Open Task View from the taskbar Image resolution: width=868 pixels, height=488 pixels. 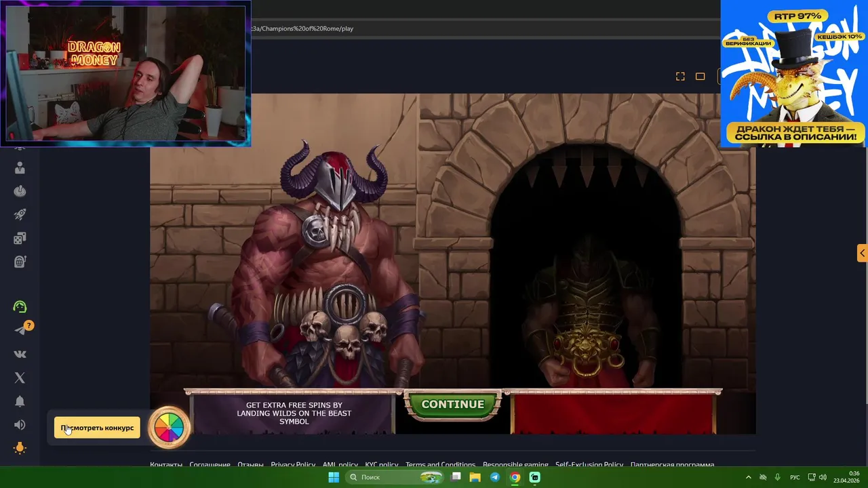point(456,477)
